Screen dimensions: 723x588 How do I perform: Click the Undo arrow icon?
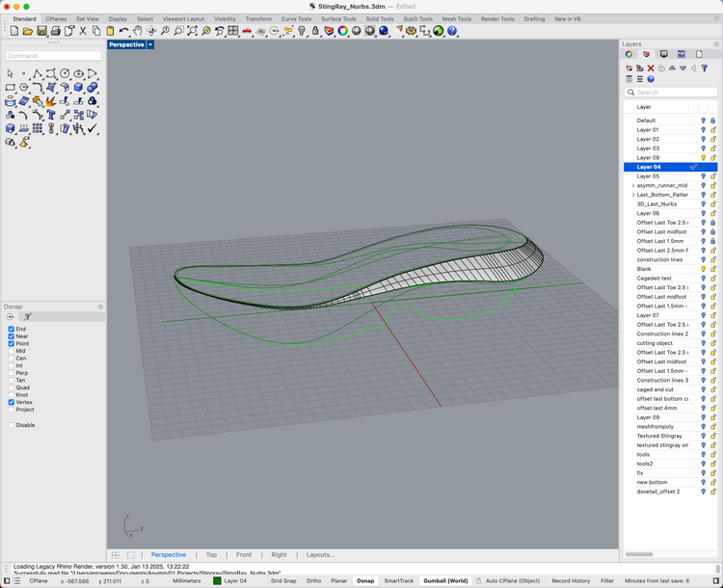123,31
